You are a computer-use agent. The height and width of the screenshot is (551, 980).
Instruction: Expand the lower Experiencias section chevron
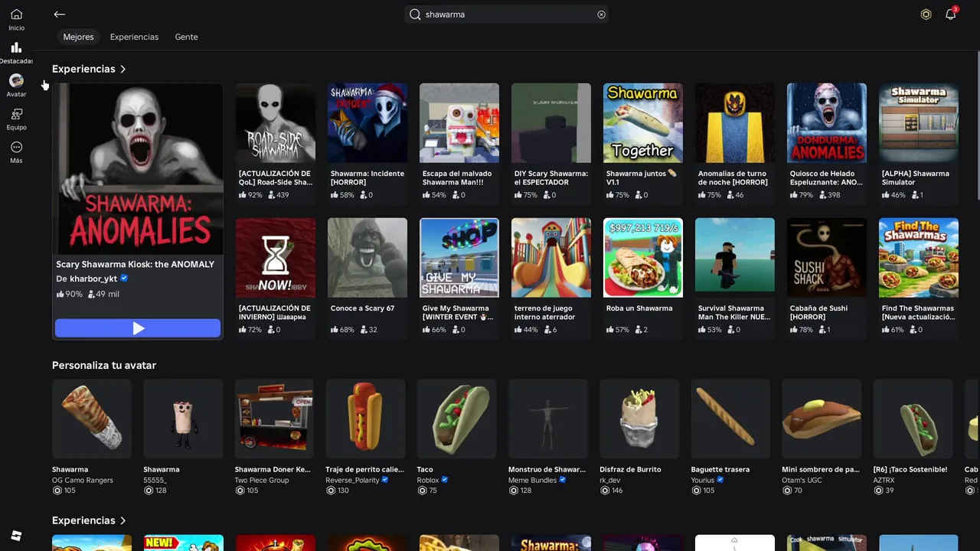pyautogui.click(x=122, y=520)
